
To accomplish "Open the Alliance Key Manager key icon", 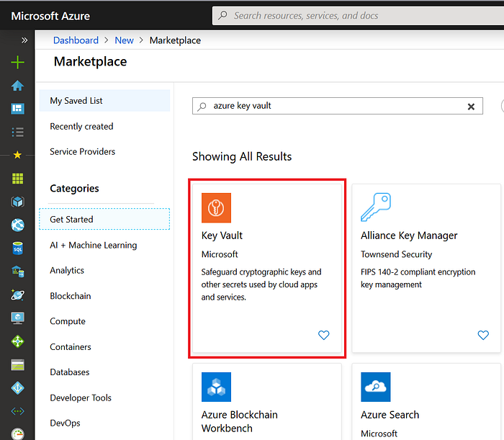I will tap(376, 207).
